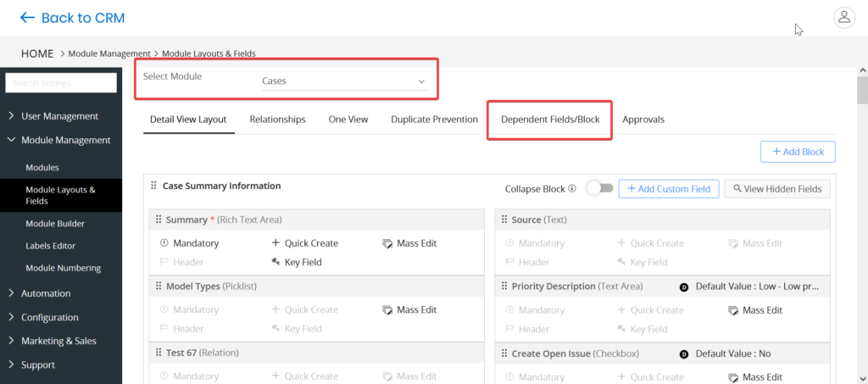Click the Create Open Issue default value icon

[x=684, y=354]
